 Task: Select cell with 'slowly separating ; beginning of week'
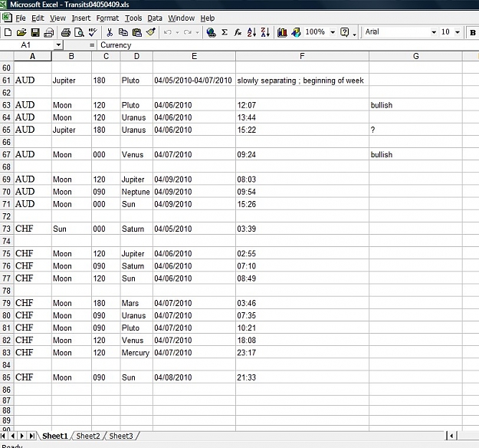click(x=302, y=81)
